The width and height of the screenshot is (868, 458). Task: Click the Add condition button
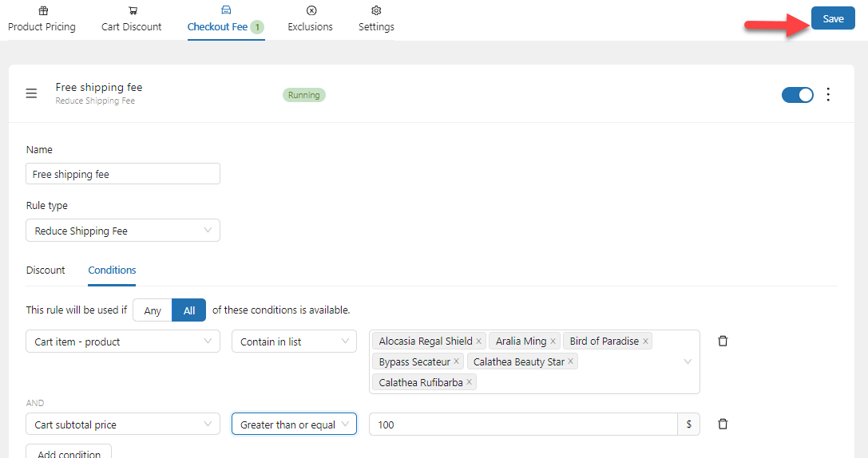pyautogui.click(x=69, y=453)
